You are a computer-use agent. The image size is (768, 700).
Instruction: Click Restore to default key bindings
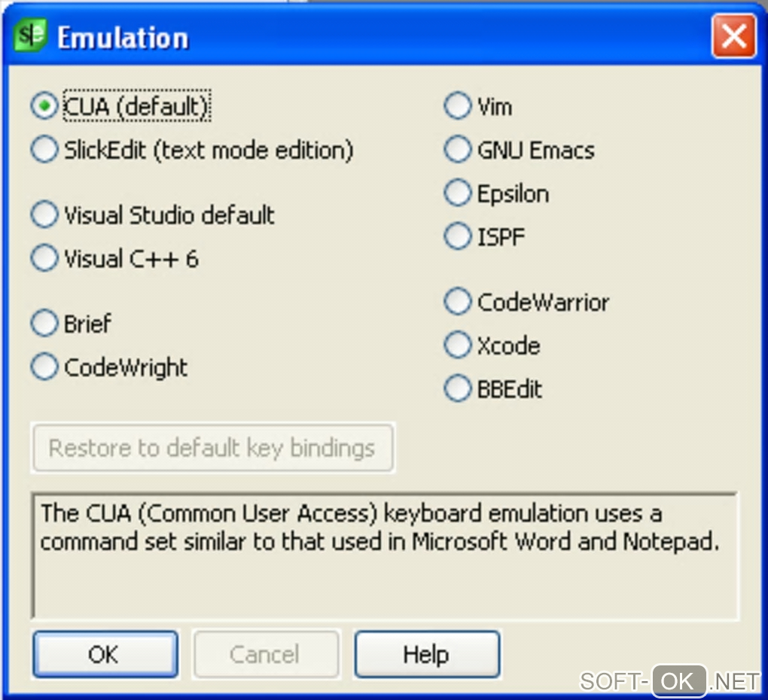[x=212, y=449]
